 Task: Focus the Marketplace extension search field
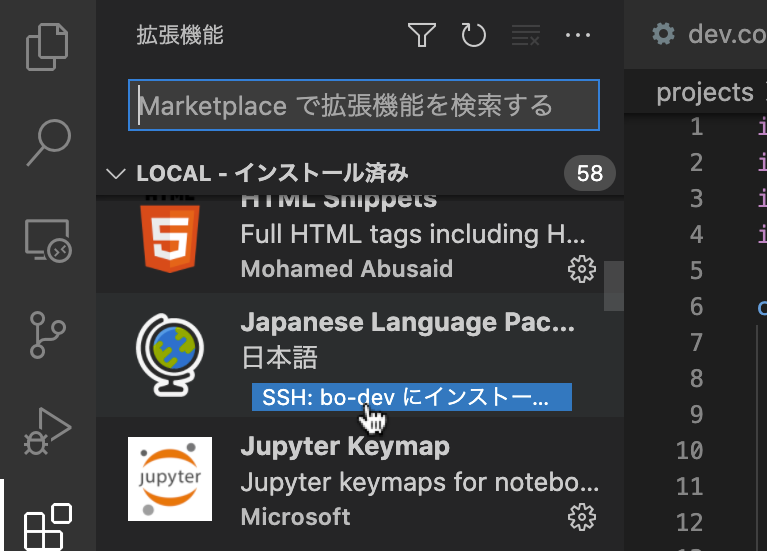click(364, 105)
